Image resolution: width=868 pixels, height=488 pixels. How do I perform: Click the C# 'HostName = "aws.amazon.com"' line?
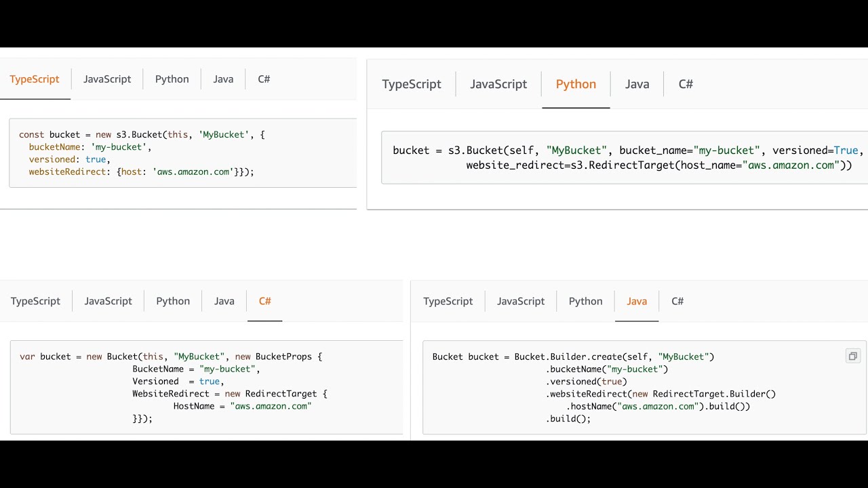point(242,406)
